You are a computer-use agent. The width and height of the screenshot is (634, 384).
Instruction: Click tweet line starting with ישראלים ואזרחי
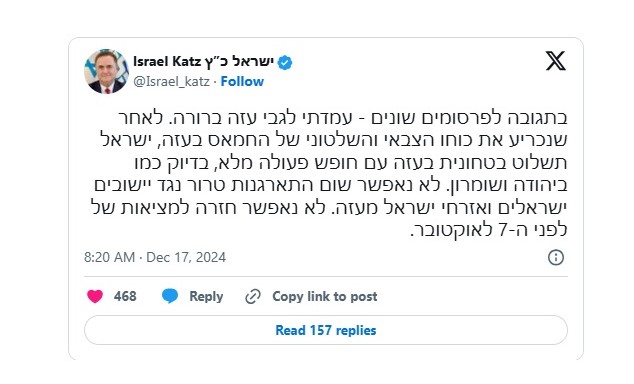pyautogui.click(x=329, y=208)
